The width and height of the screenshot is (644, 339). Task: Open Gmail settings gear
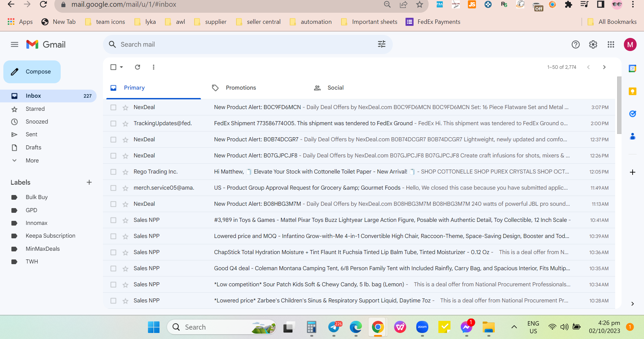click(593, 45)
